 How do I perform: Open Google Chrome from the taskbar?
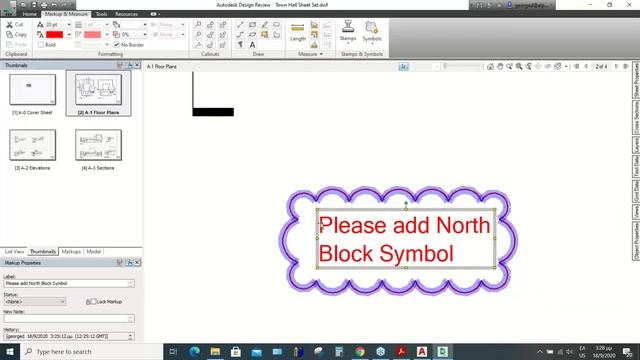360,351
